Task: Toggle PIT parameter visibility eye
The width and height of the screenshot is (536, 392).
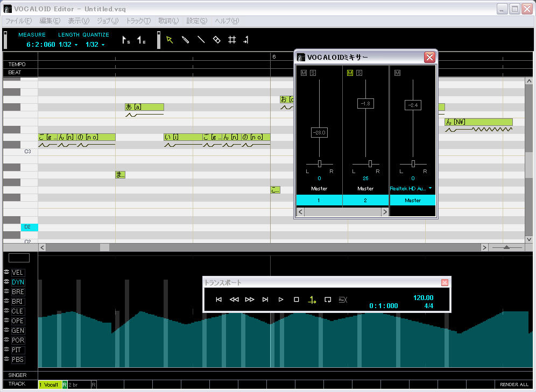Action: [x=6, y=350]
